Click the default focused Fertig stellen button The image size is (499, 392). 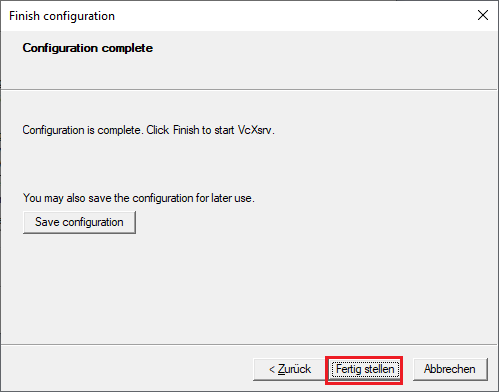coord(365,369)
